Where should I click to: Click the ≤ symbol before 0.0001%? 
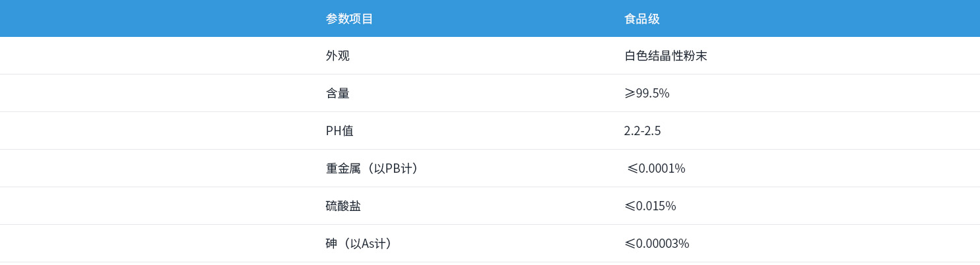632,169
